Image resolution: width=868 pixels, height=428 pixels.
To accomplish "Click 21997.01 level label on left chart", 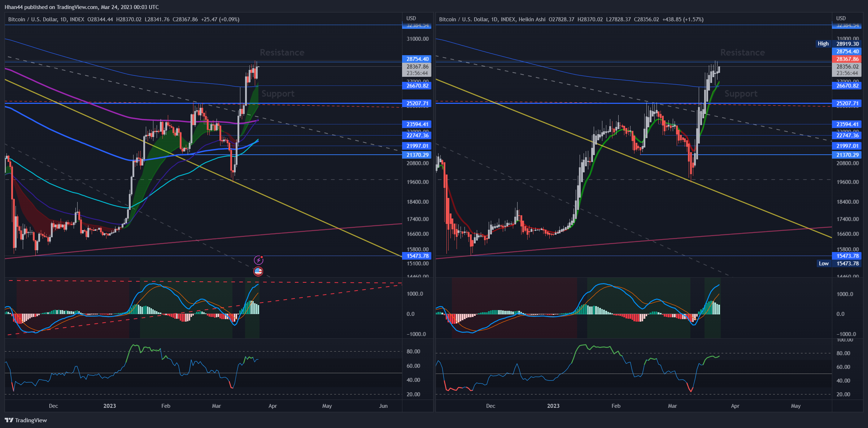I will point(418,146).
